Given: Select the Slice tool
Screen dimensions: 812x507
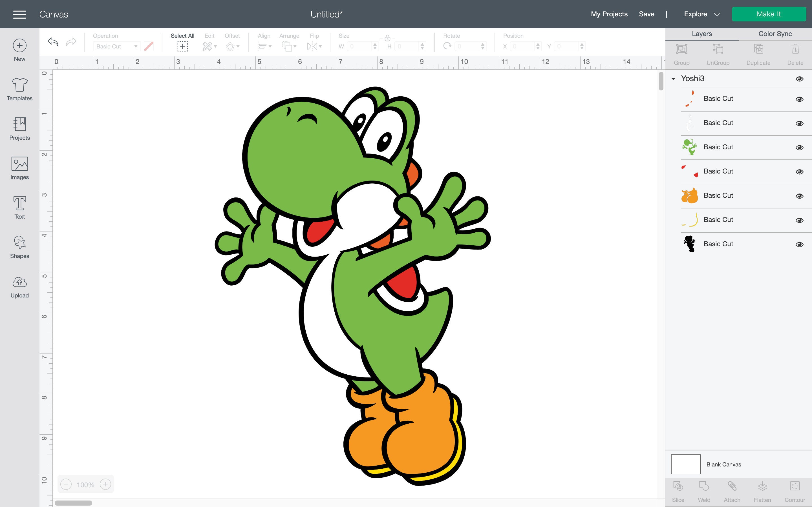Looking at the screenshot, I should pos(678,490).
